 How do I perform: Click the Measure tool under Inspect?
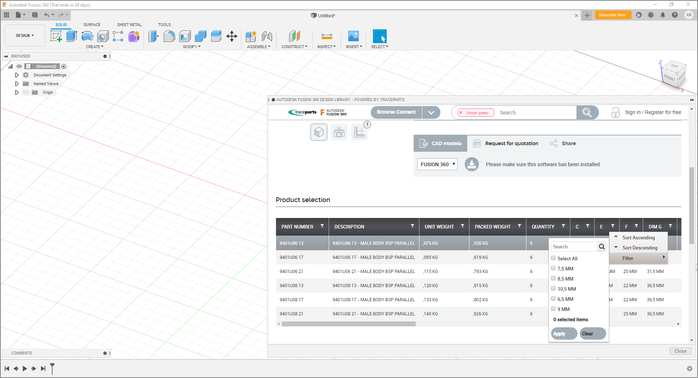tap(327, 36)
